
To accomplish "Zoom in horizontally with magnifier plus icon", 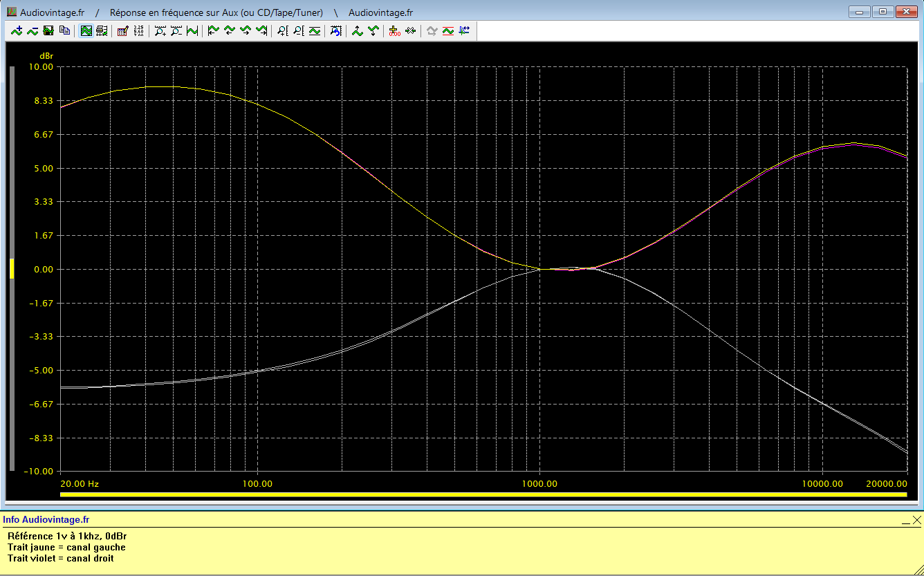I will click(x=160, y=30).
